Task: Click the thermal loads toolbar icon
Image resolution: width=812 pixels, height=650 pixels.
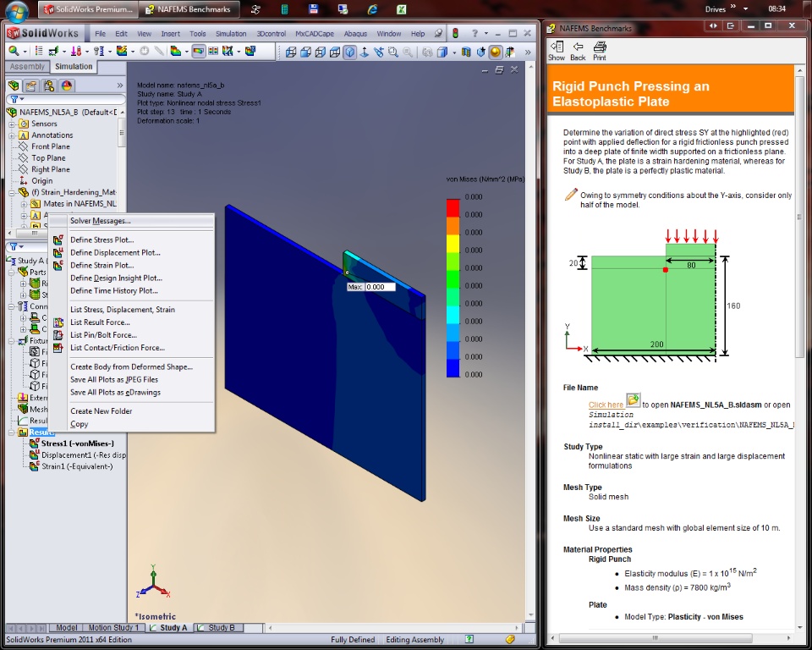Action: 76,51
